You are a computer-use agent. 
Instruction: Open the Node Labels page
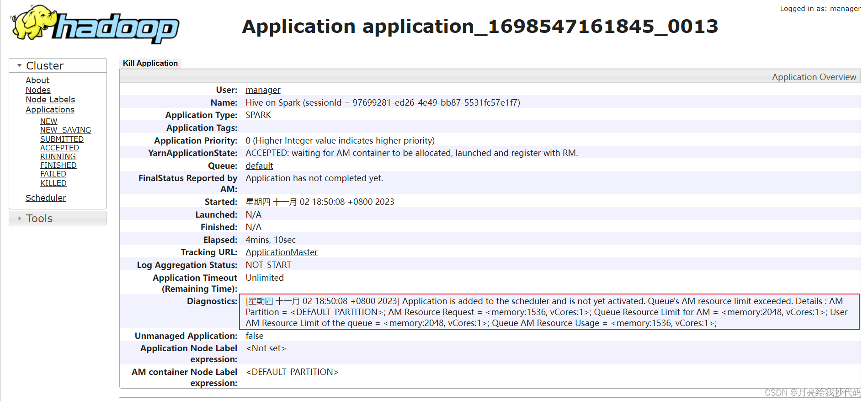(x=50, y=100)
